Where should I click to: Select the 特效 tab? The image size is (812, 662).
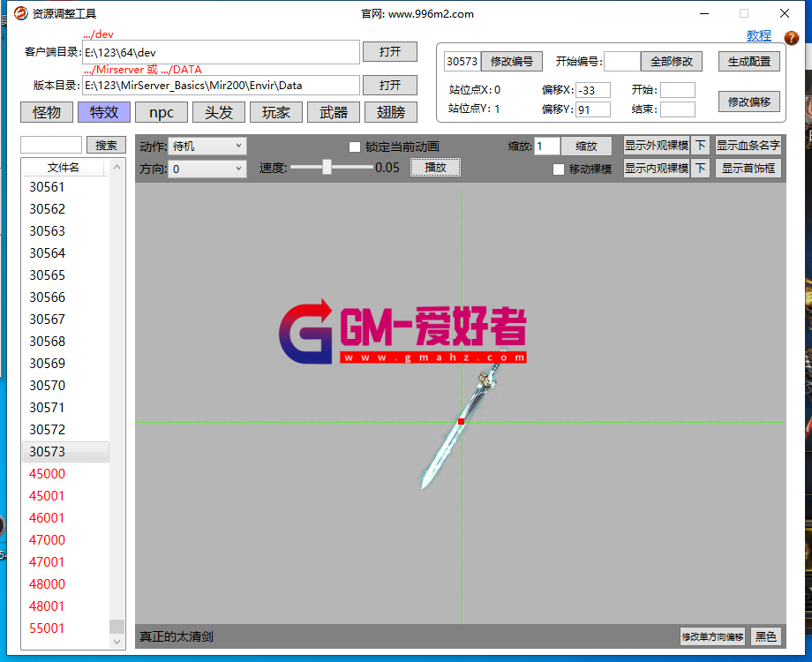point(104,112)
